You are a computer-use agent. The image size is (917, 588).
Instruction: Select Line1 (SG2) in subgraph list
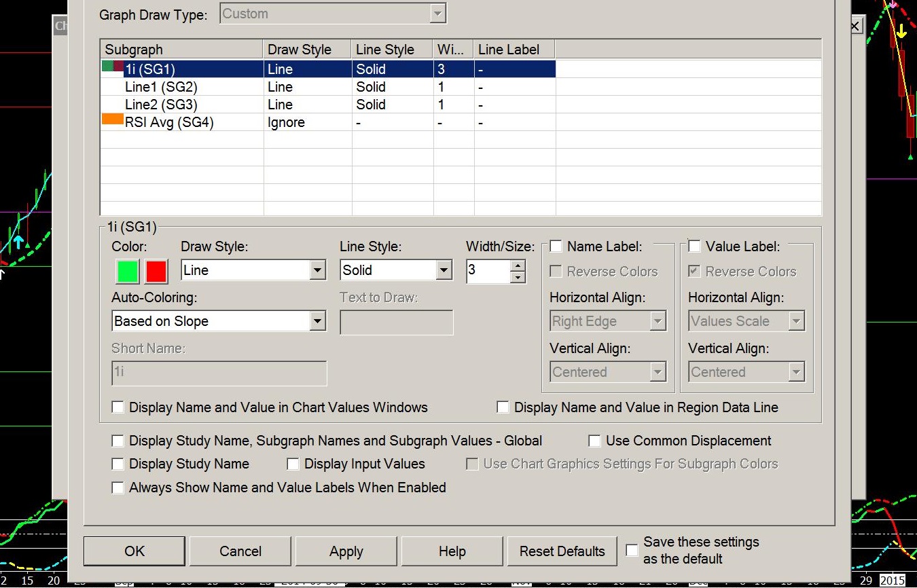[161, 87]
